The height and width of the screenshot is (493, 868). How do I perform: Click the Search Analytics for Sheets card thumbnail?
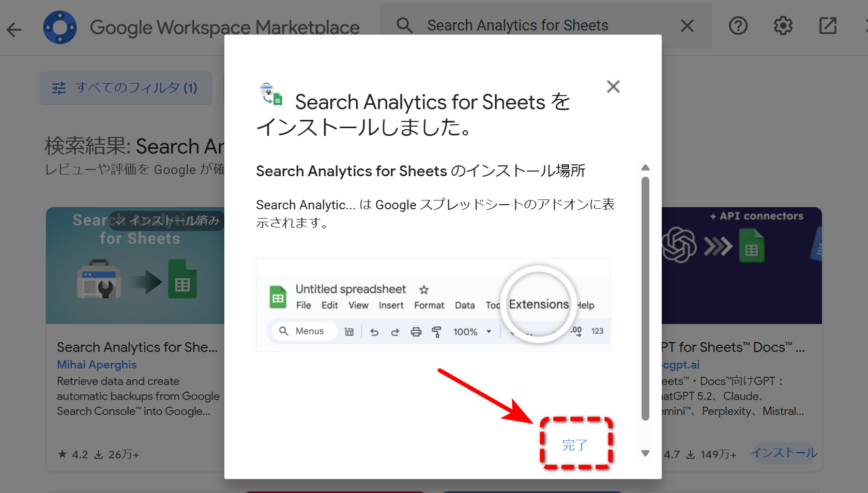pyautogui.click(x=135, y=266)
